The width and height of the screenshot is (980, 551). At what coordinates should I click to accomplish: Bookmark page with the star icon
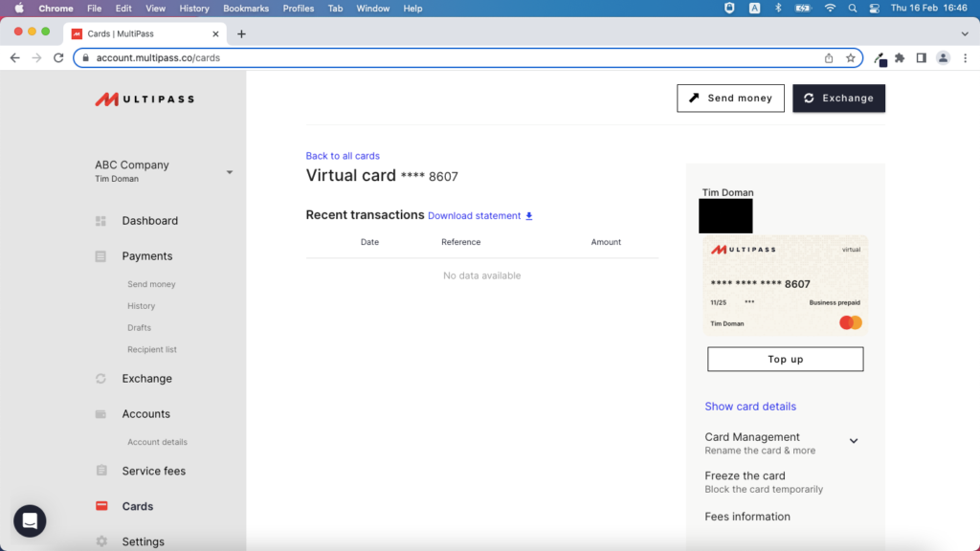tap(850, 58)
